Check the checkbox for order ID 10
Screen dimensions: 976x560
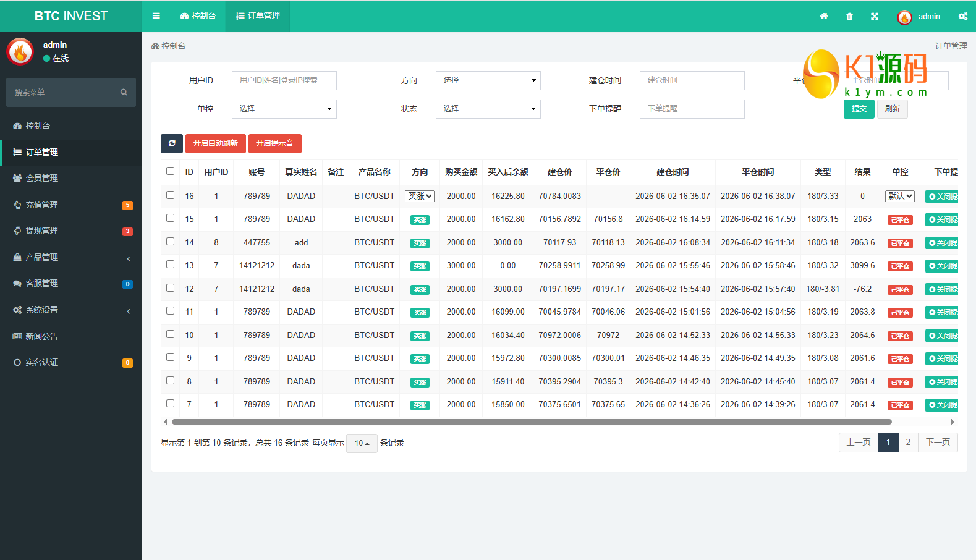pos(170,334)
